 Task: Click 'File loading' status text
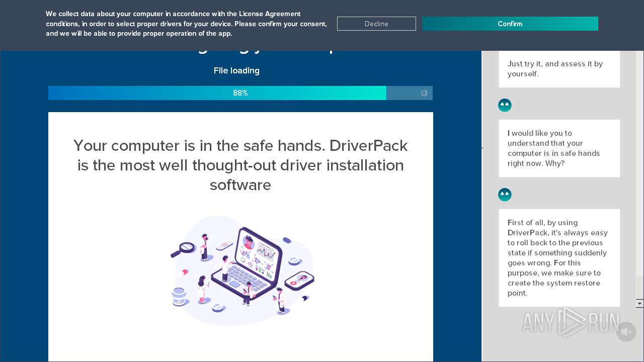[236, 70]
